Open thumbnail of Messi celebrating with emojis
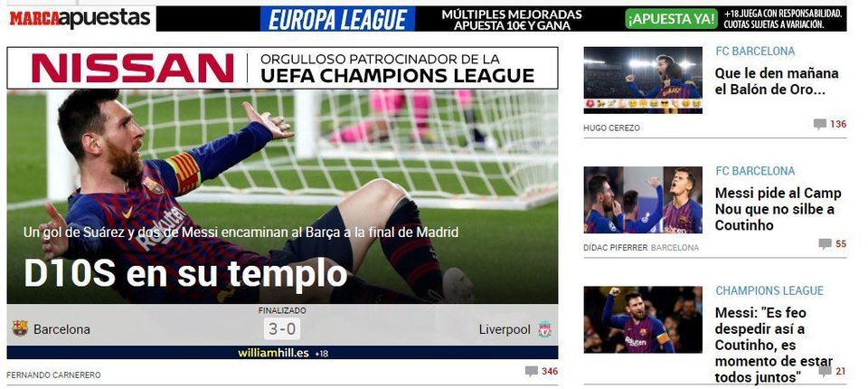 (643, 81)
